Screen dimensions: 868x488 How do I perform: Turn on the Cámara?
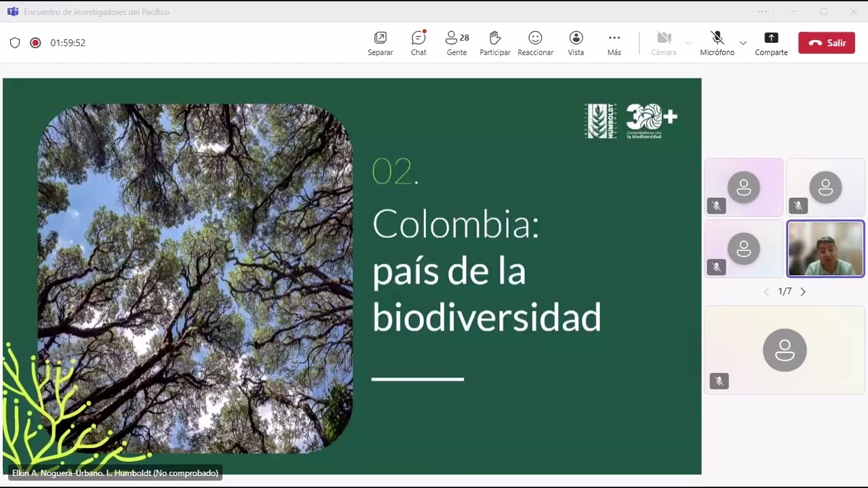click(664, 43)
